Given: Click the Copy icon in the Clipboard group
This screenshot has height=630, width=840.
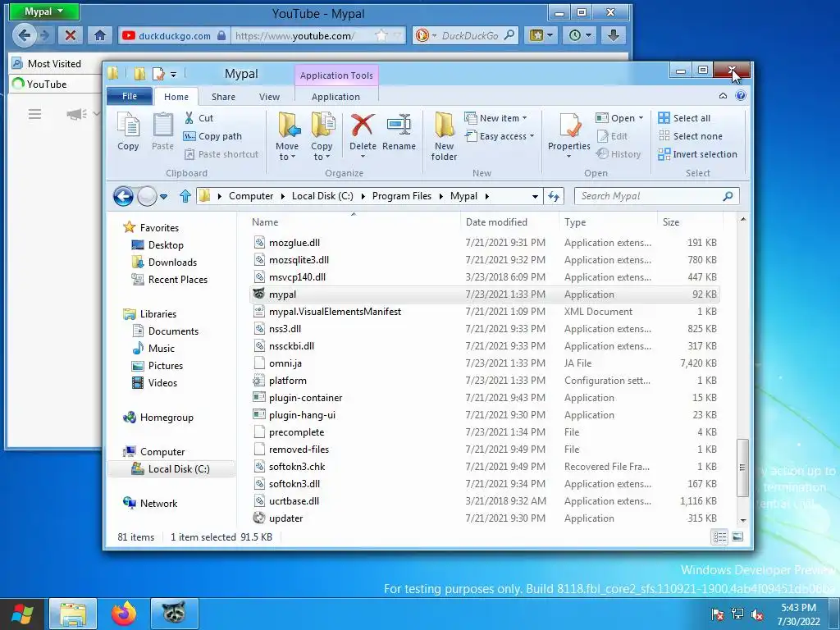Looking at the screenshot, I should (x=128, y=131).
